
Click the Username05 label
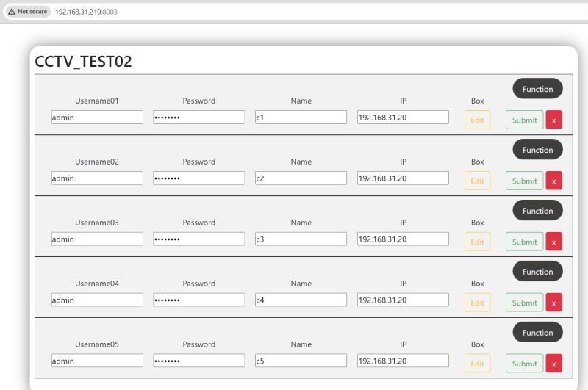(97, 344)
